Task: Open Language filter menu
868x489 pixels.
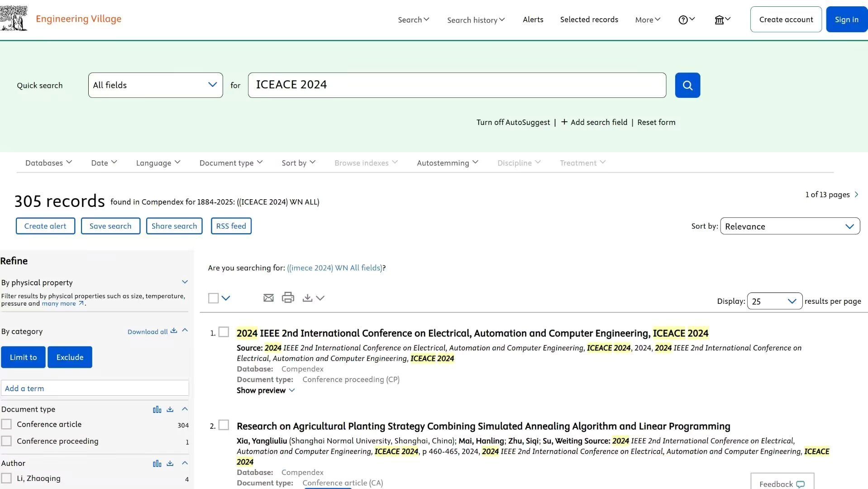Action: tap(158, 163)
